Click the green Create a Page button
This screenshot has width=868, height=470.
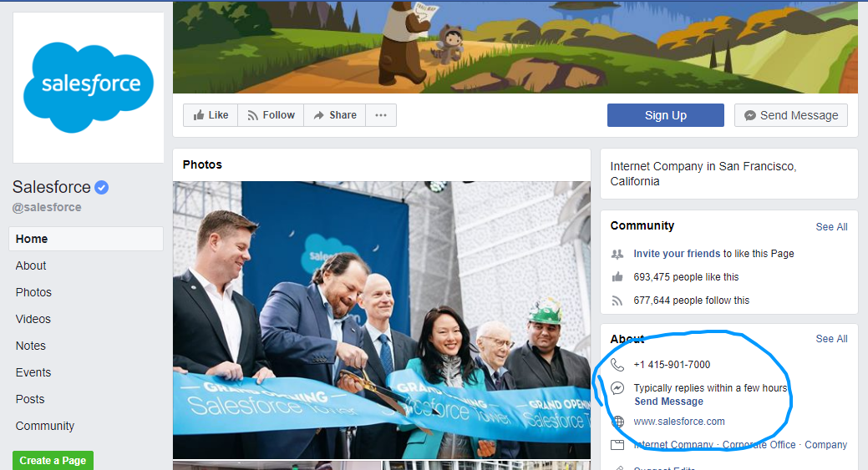pyautogui.click(x=53, y=461)
